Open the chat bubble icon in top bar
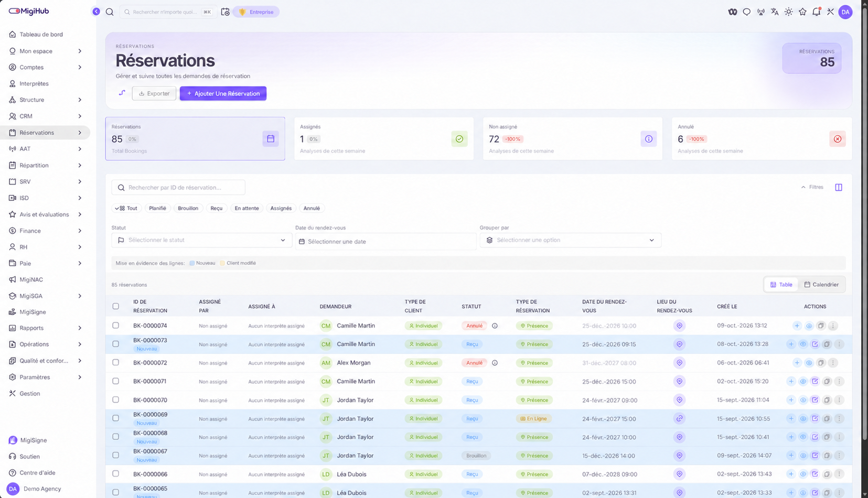The width and height of the screenshot is (868, 498). click(x=747, y=12)
